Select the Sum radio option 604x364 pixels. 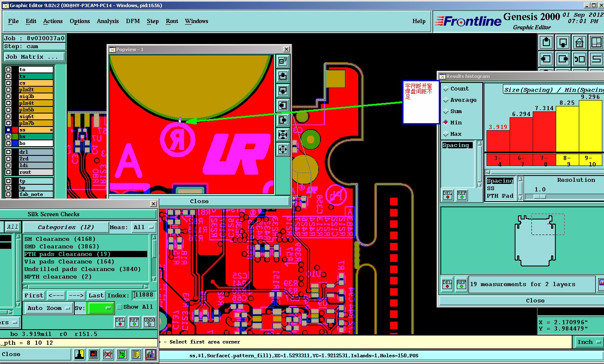446,111
